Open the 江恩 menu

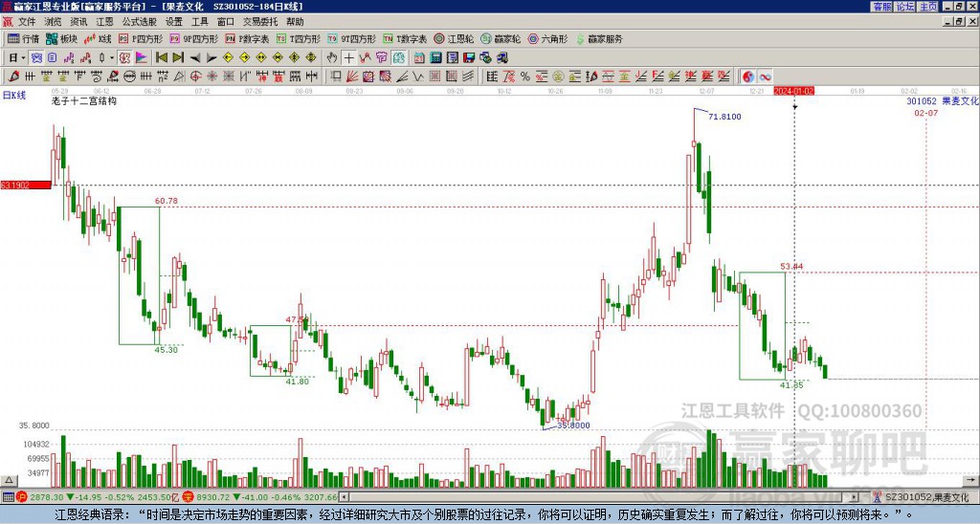(x=104, y=22)
